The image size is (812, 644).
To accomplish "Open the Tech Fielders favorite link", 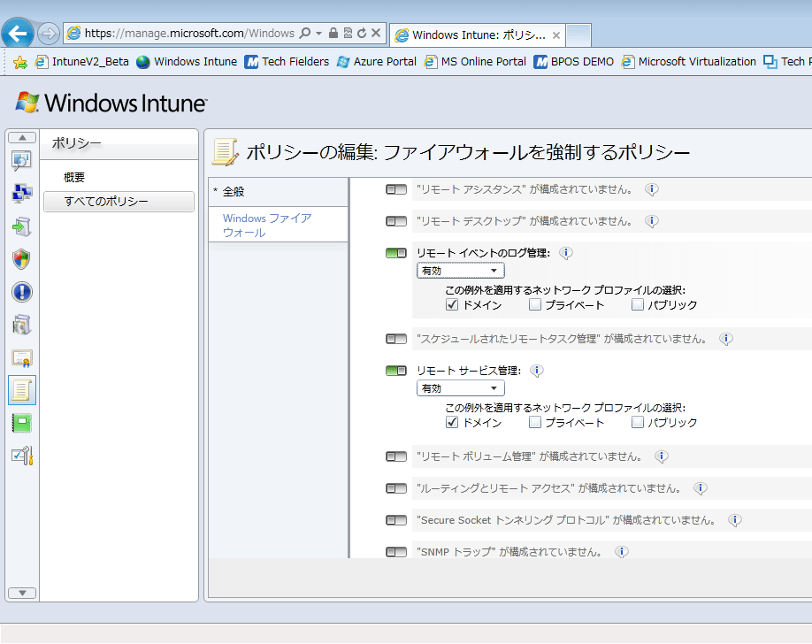I will tap(287, 62).
